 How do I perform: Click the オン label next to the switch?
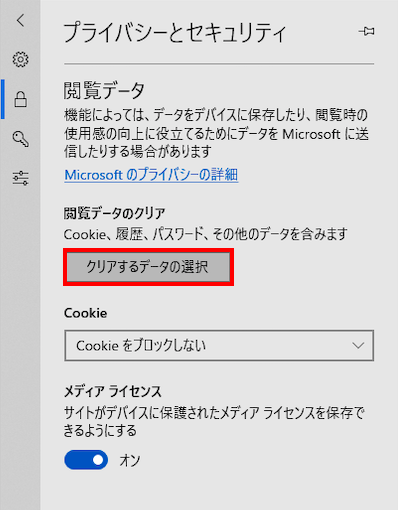coord(130,460)
